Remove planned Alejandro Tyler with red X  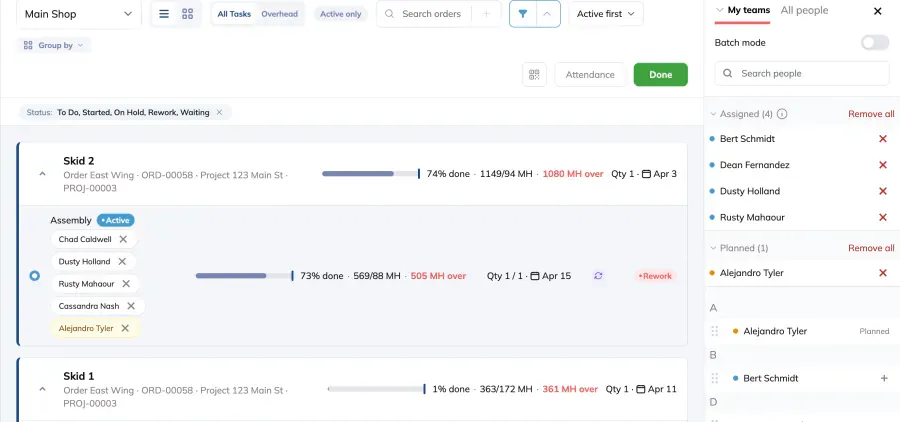[883, 273]
